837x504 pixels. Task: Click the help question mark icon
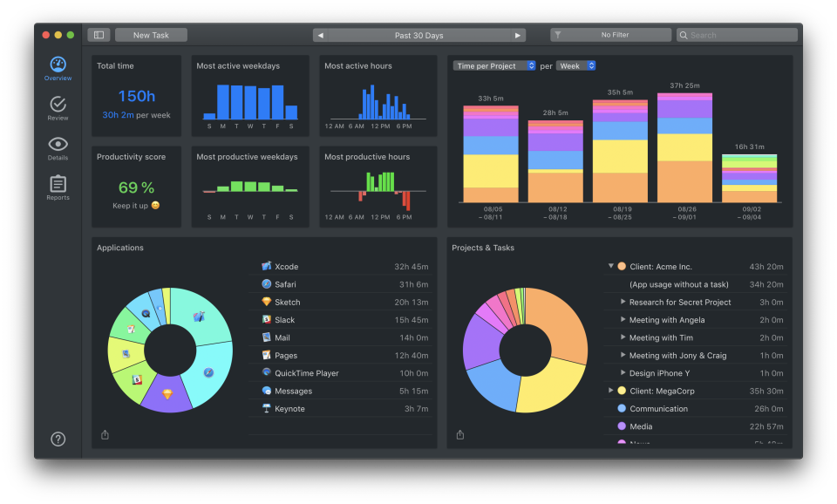[x=58, y=439]
